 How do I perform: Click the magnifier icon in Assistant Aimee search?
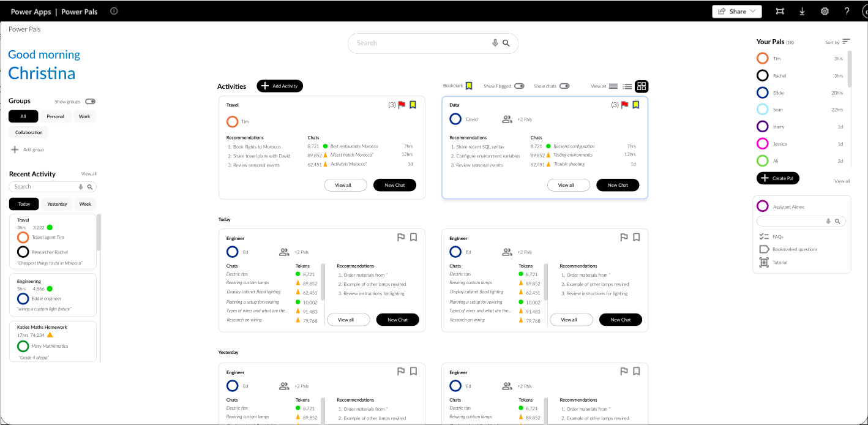[x=838, y=221]
